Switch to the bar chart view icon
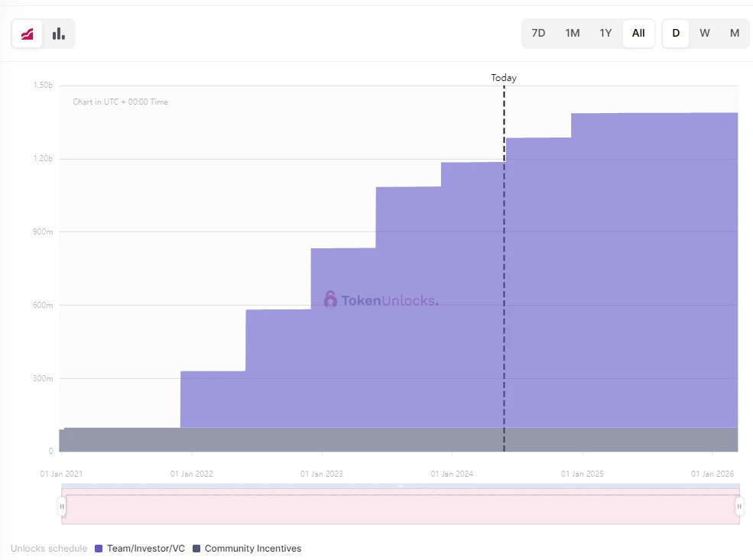Image resolution: width=753 pixels, height=560 pixels. pyautogui.click(x=59, y=34)
